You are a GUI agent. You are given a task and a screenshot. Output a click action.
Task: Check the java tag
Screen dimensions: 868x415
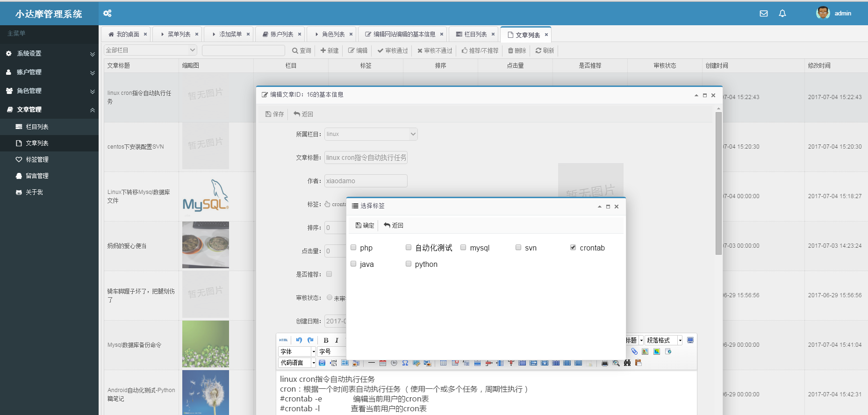click(353, 264)
